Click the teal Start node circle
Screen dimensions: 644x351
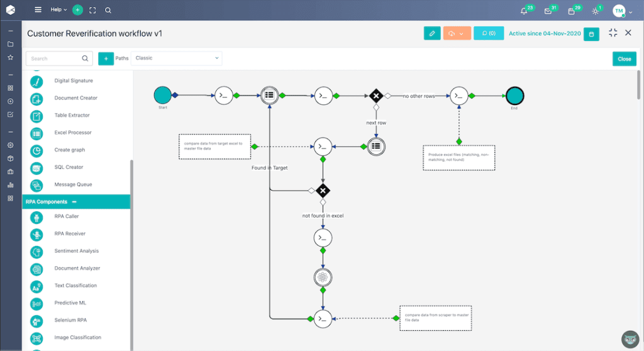[163, 96]
